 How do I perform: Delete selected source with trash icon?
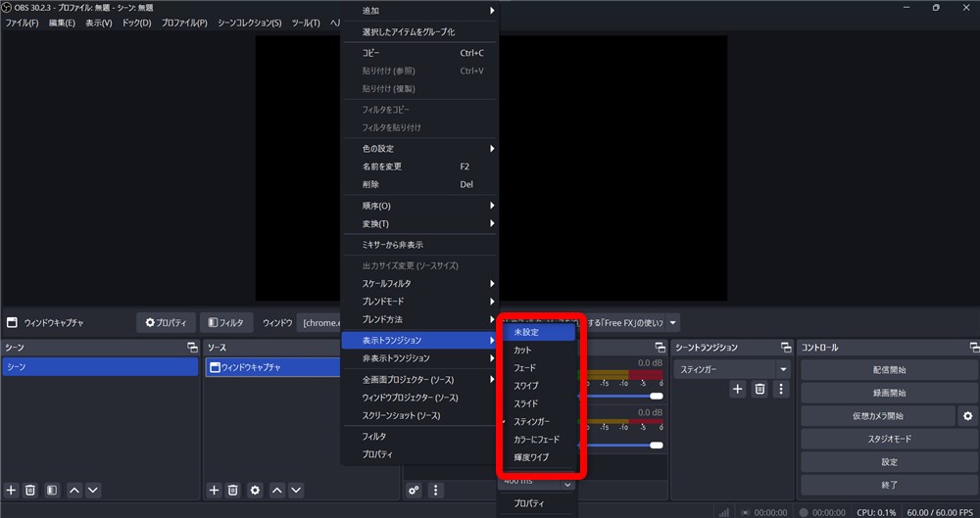[233, 491]
